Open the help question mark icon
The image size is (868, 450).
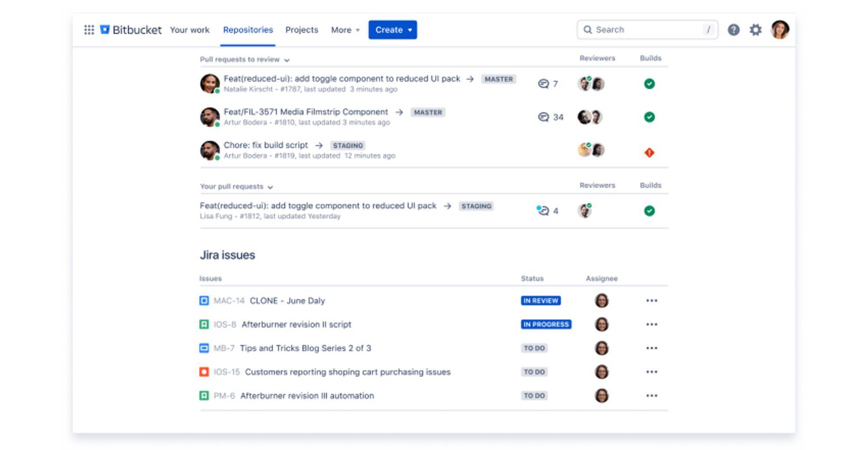733,30
